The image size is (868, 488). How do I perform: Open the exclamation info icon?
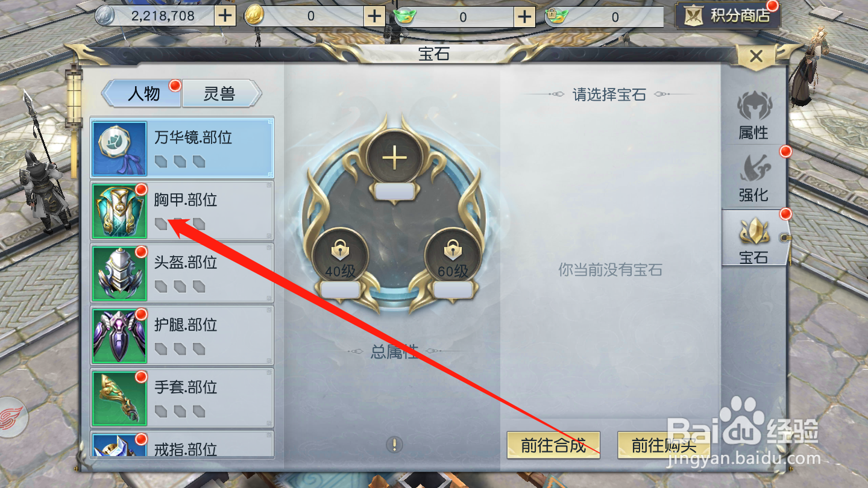coord(394,445)
